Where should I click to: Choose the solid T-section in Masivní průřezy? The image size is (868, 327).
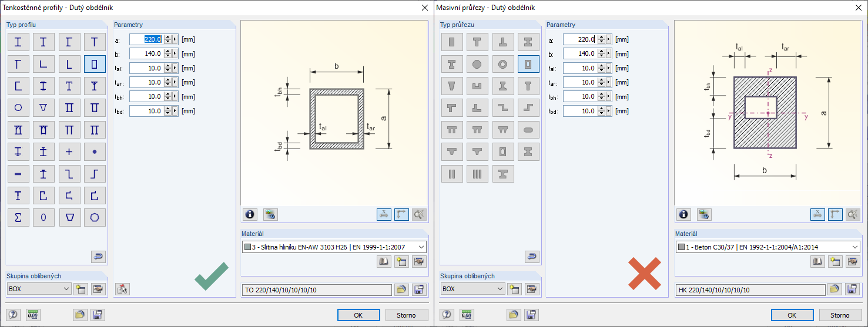pyautogui.click(x=477, y=42)
